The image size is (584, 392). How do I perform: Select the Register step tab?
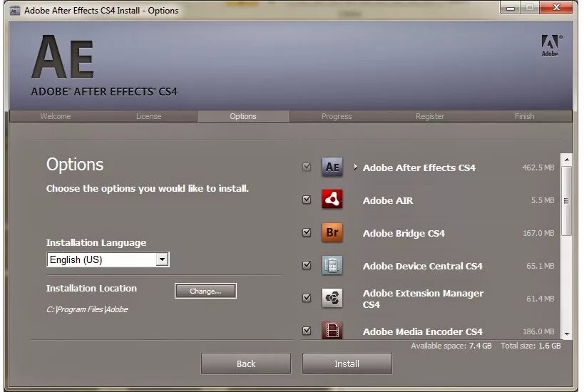(x=430, y=116)
